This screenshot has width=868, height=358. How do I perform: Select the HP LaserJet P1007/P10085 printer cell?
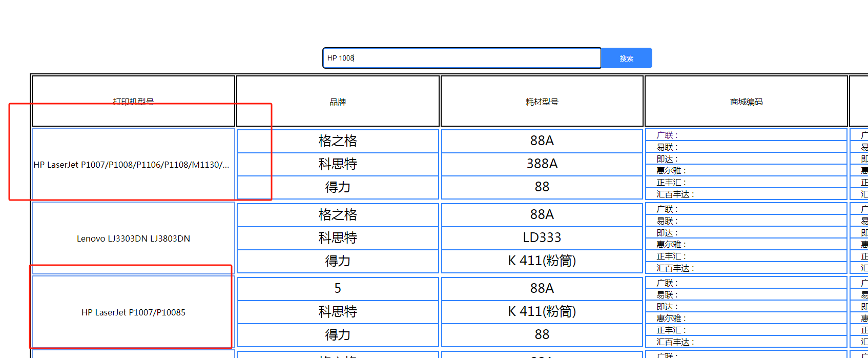[133, 312]
